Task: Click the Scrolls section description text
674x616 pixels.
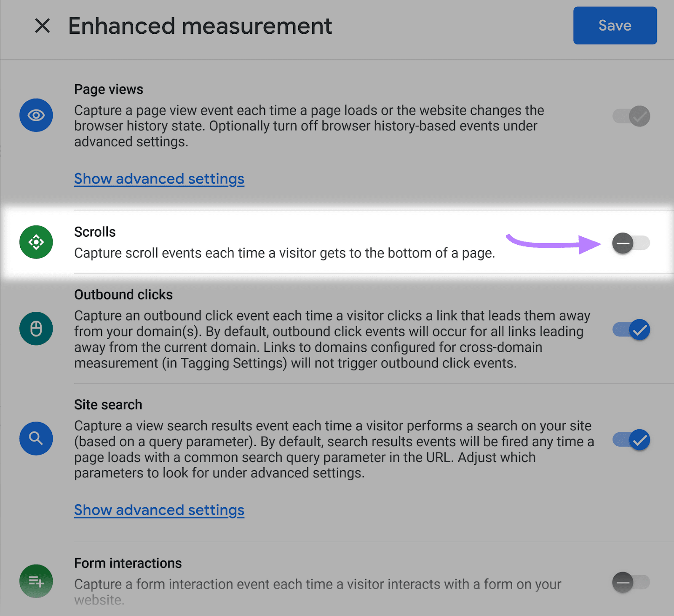Action: (x=284, y=253)
